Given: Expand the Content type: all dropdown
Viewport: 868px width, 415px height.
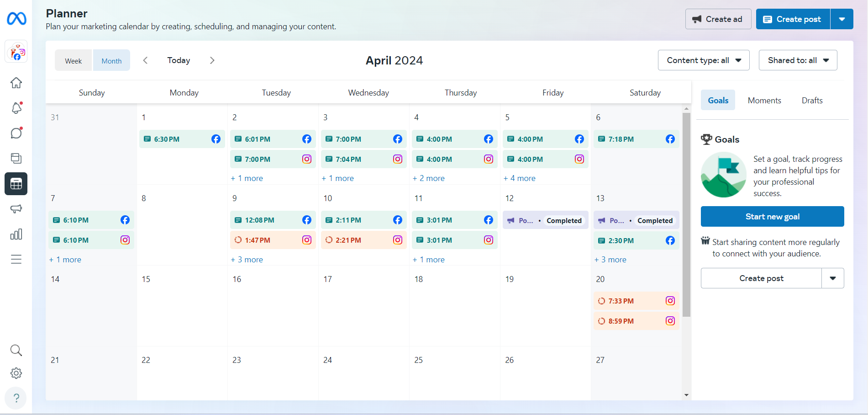Looking at the screenshot, I should point(703,60).
